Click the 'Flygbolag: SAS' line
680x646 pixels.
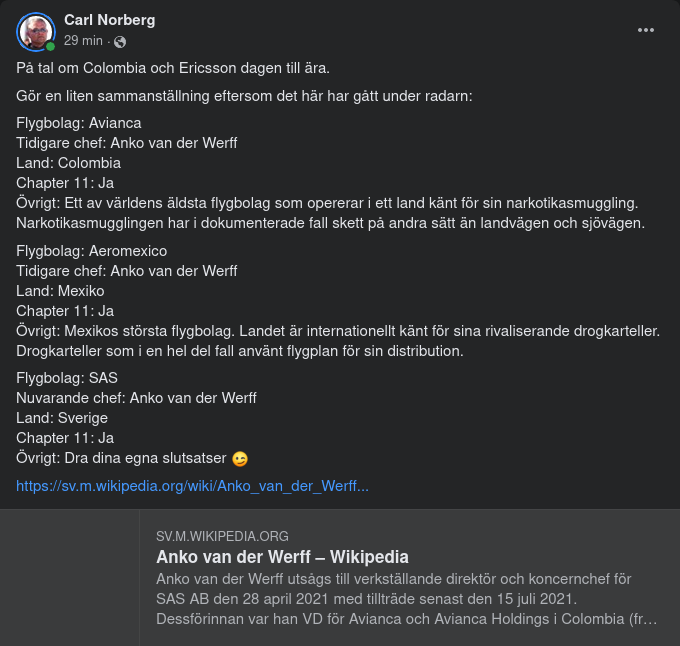coord(67,378)
